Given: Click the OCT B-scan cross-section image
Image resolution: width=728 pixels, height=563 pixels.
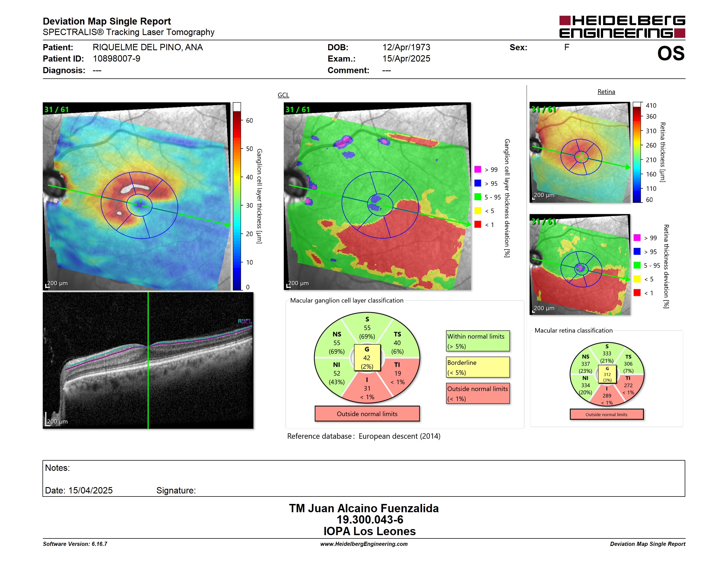Looking at the screenshot, I should (148, 360).
